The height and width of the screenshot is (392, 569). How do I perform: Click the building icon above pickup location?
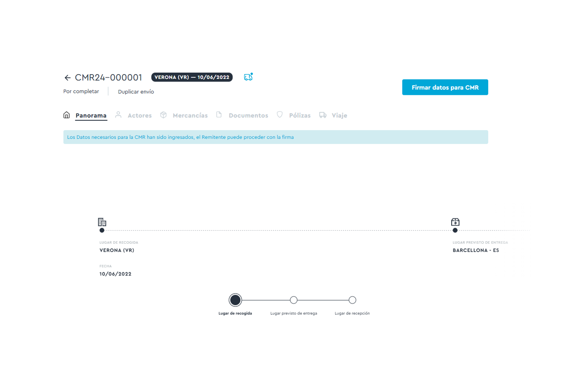102,222
